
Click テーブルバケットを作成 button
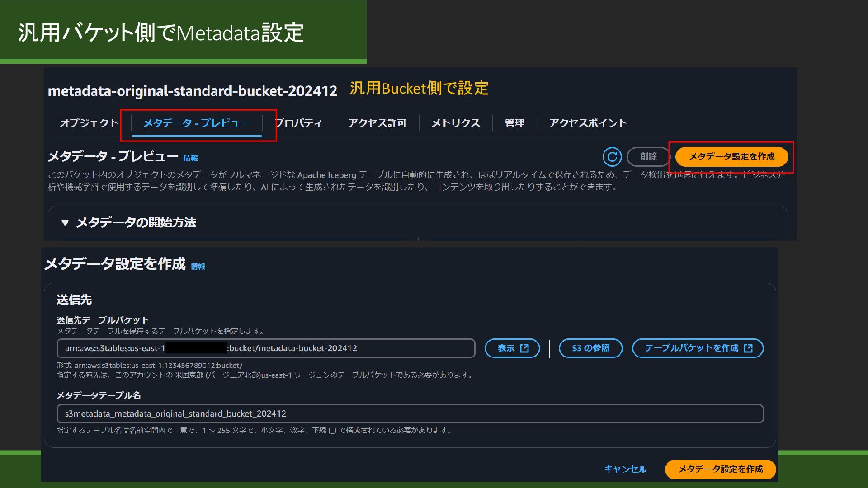691,348
